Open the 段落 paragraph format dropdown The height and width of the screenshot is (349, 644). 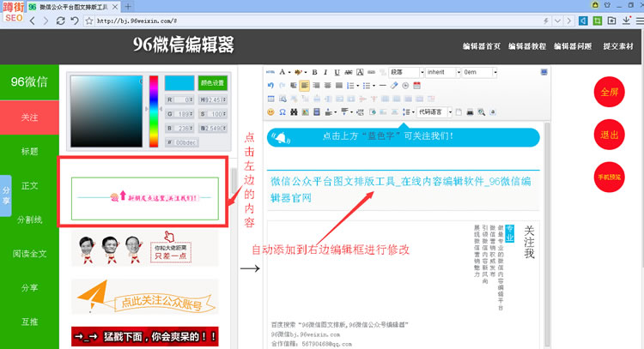pos(405,72)
